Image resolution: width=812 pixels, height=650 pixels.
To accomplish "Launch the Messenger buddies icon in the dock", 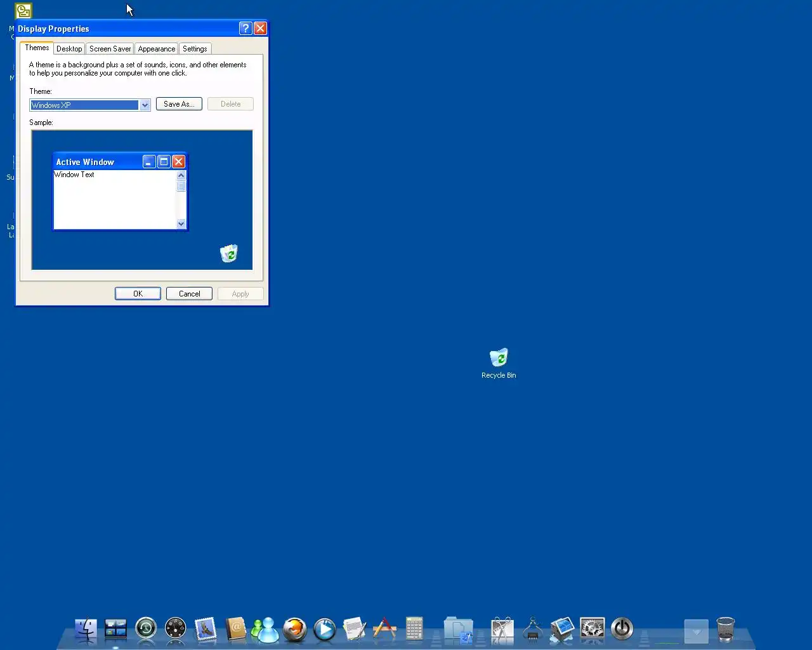I will 265,630.
